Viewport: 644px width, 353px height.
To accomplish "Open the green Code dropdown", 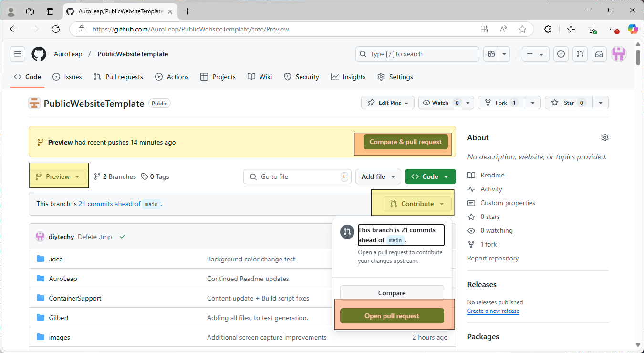I will coord(430,176).
